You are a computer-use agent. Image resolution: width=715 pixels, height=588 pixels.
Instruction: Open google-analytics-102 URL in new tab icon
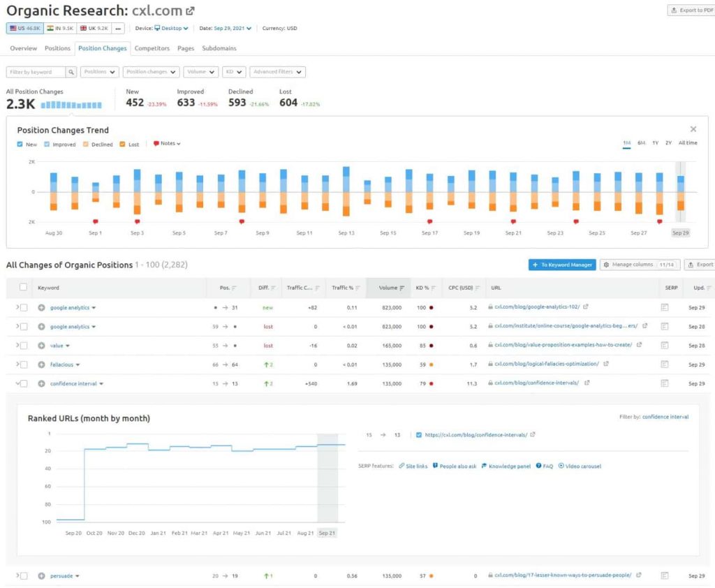click(x=586, y=307)
